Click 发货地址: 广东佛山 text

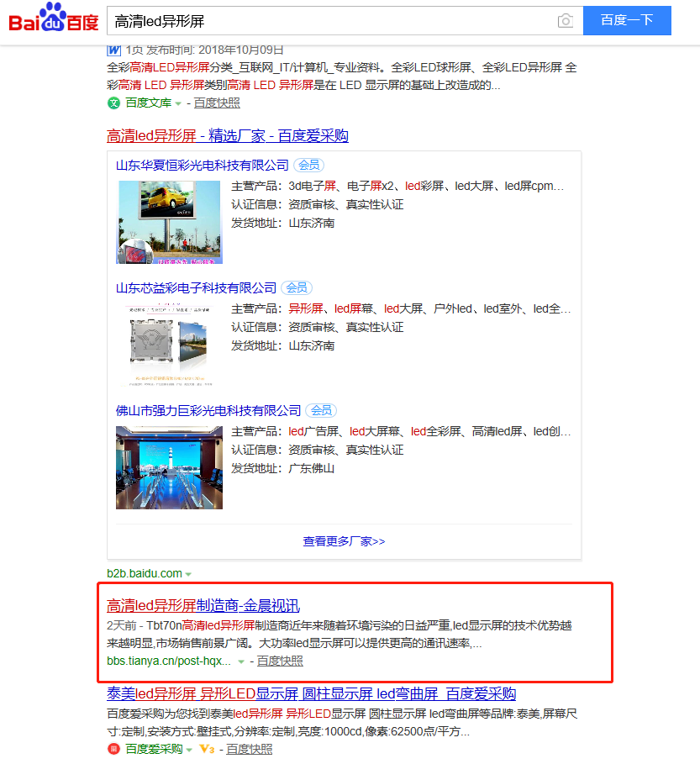click(282, 468)
